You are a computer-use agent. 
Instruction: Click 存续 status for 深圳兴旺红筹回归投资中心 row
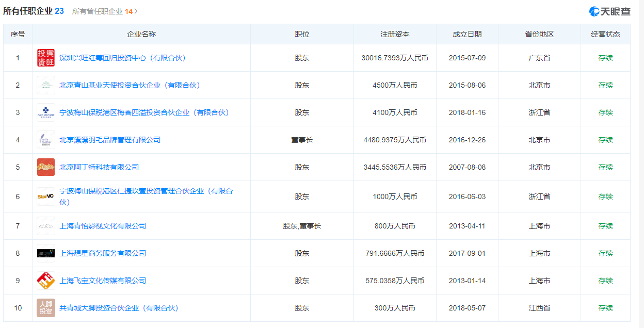pyautogui.click(x=605, y=58)
